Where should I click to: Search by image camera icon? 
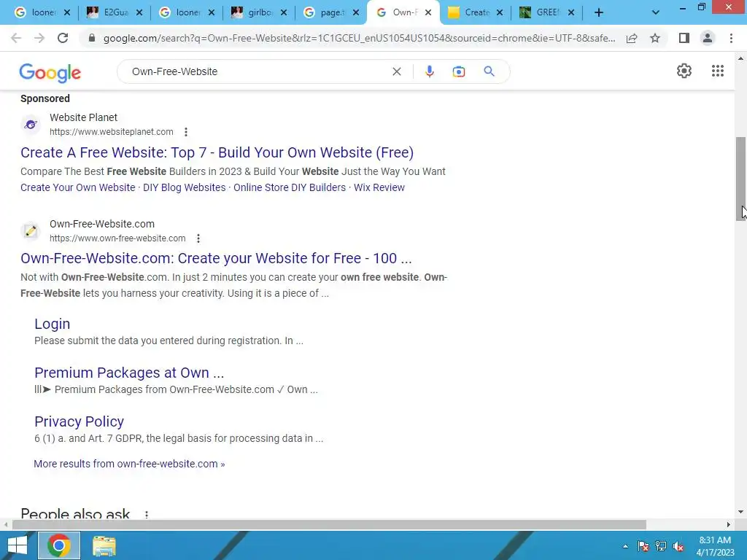(x=459, y=71)
